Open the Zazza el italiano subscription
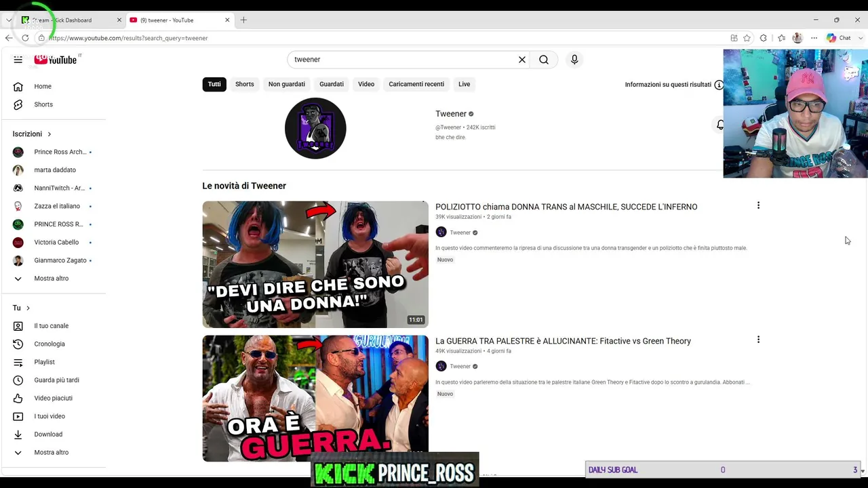 coord(58,206)
